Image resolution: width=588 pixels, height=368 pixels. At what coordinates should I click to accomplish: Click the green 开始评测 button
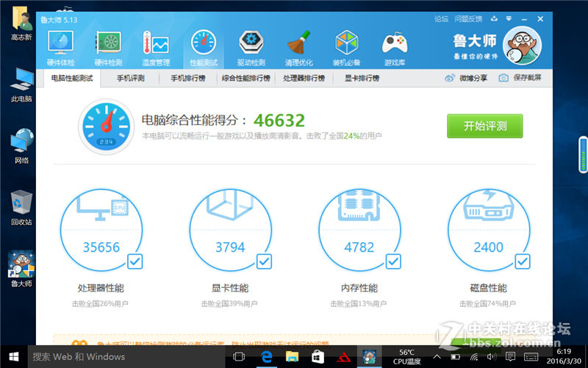click(x=485, y=126)
